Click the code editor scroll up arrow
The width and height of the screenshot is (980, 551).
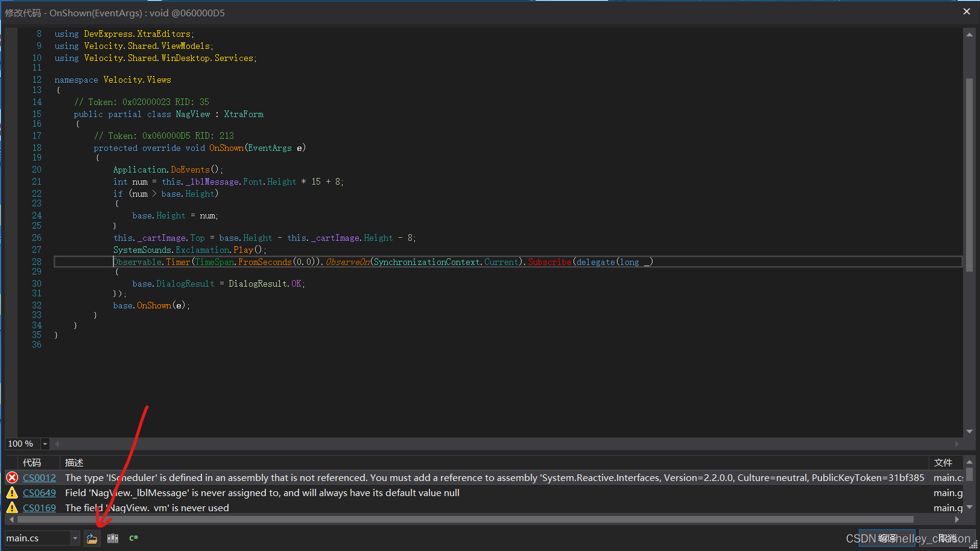click(x=970, y=34)
